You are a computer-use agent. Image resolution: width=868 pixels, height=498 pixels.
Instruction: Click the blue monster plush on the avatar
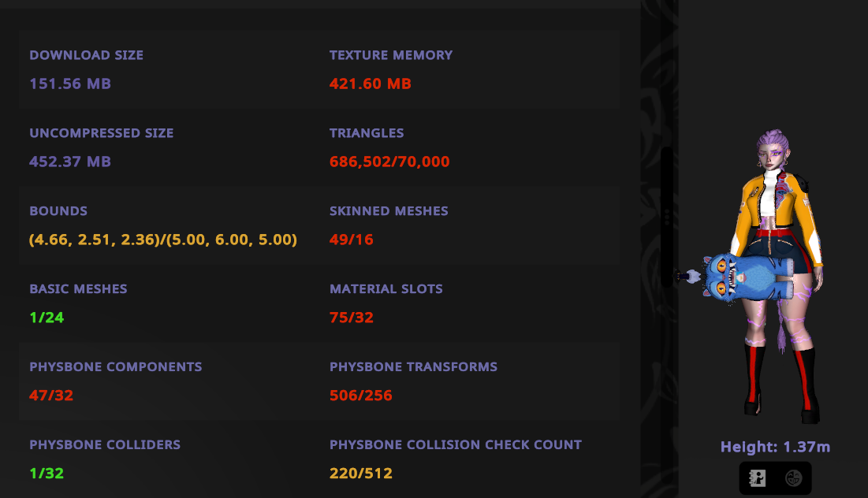[749, 277]
